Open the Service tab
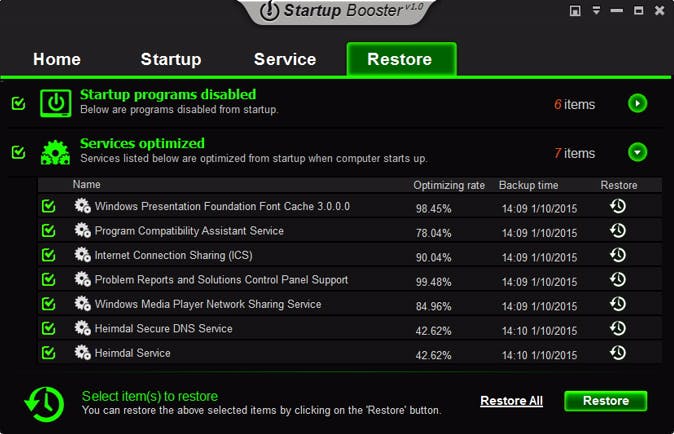This screenshot has width=674, height=434. tap(285, 59)
